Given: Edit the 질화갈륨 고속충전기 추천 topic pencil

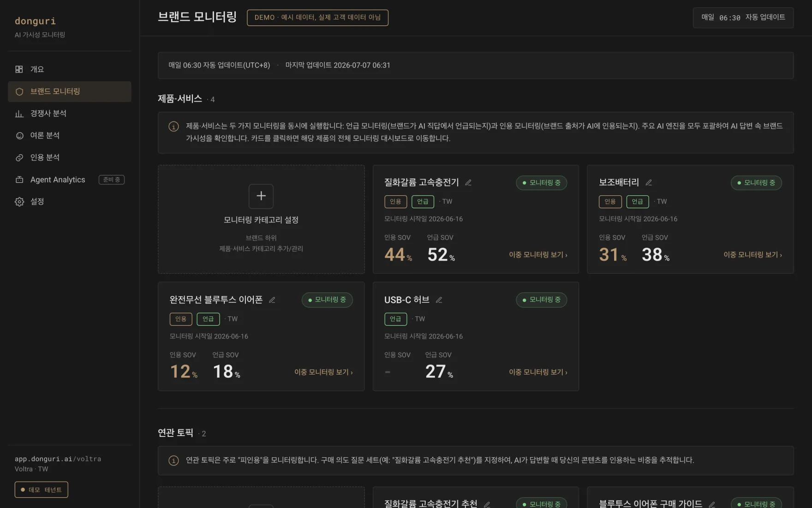Looking at the screenshot, I should 487,504.
